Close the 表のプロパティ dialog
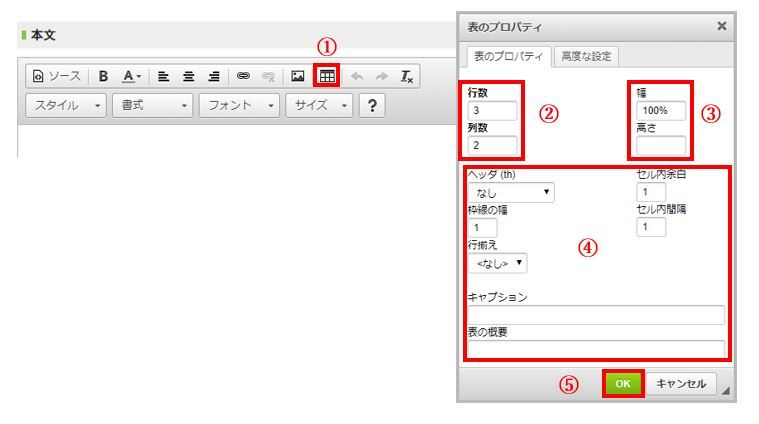Viewport: 759px width, 424px height. pos(722,26)
